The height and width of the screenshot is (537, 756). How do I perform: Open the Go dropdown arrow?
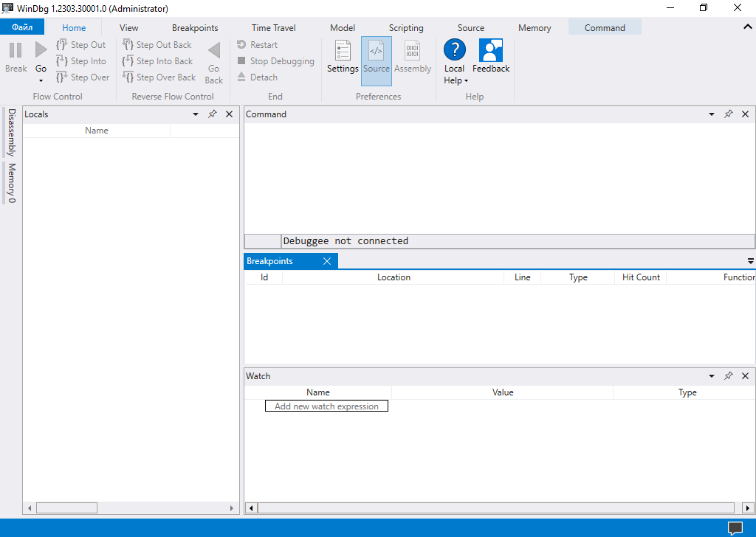[x=41, y=80]
